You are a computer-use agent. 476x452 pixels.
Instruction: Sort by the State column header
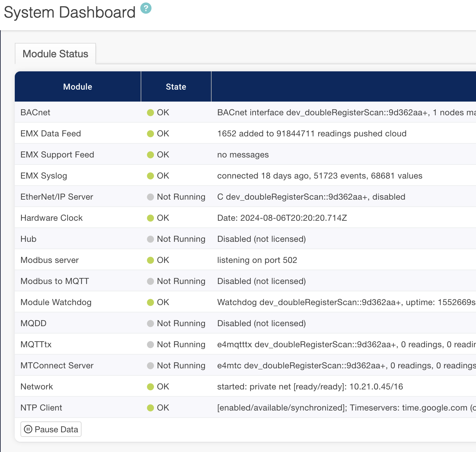tap(176, 87)
